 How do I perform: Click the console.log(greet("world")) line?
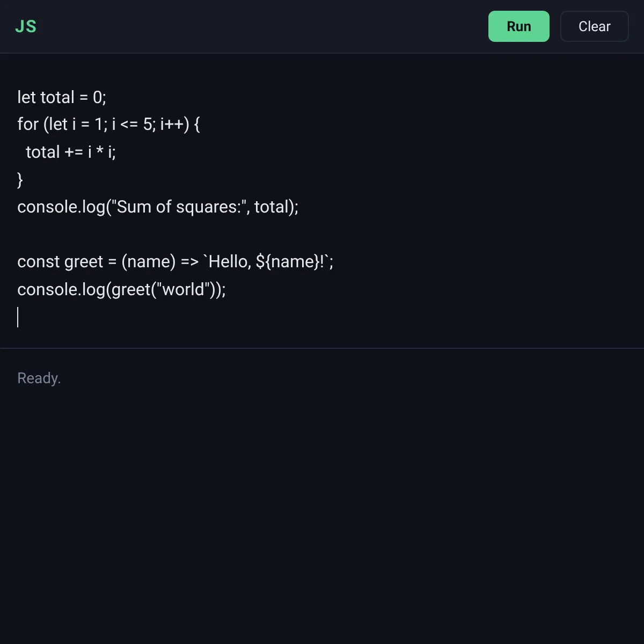122,289
